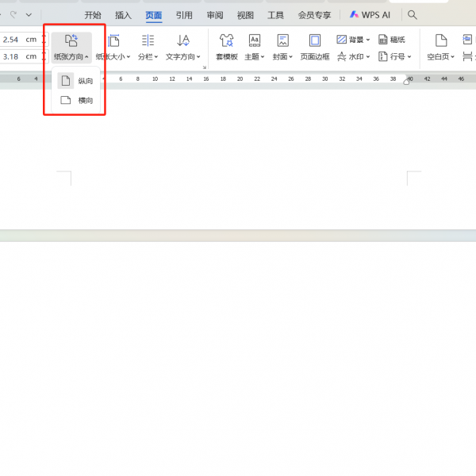Viewport: 476px width, 476px height.
Task: Switch to the 插入 Insert tab
Action: pos(123,15)
